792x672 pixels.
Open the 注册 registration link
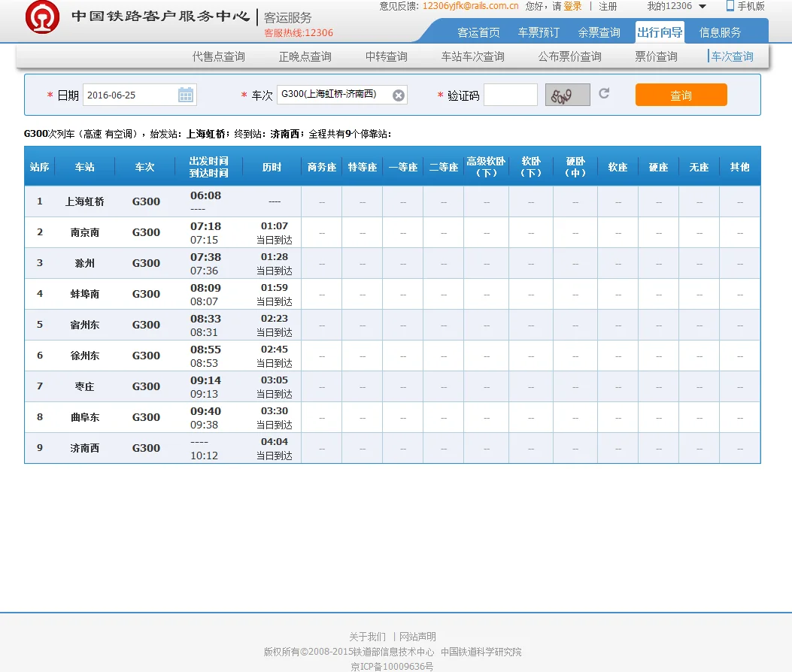pyautogui.click(x=607, y=7)
